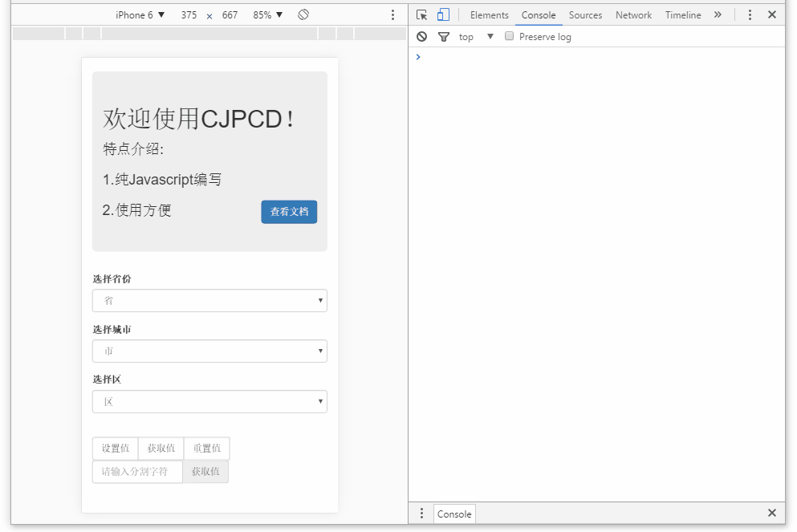Close the DevTools panel
Image resolution: width=797 pixels, height=532 pixels.
click(x=772, y=14)
